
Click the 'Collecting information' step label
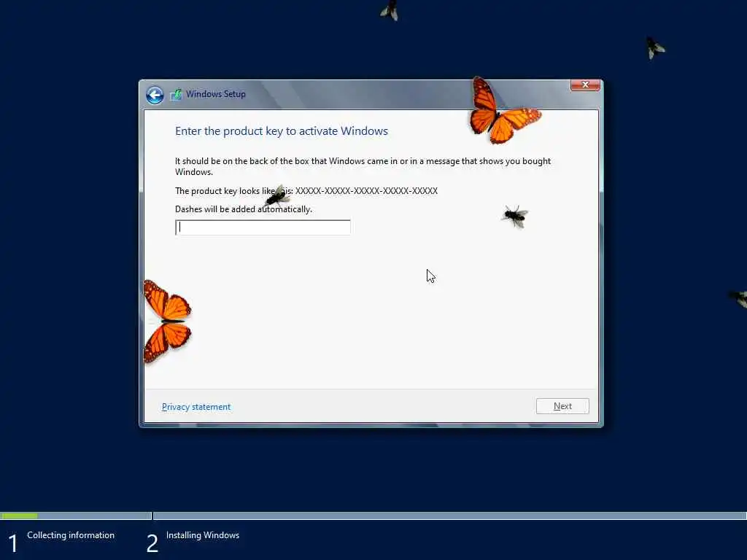71,535
